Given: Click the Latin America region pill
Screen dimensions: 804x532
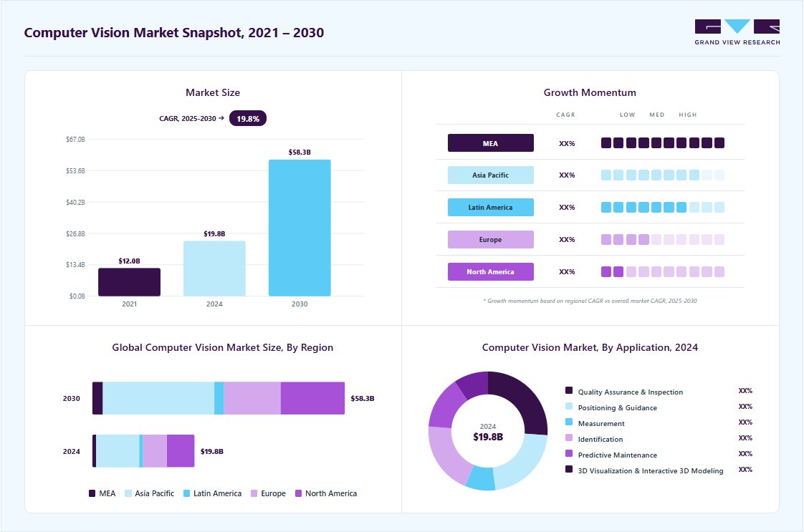Looking at the screenshot, I should tap(491, 207).
